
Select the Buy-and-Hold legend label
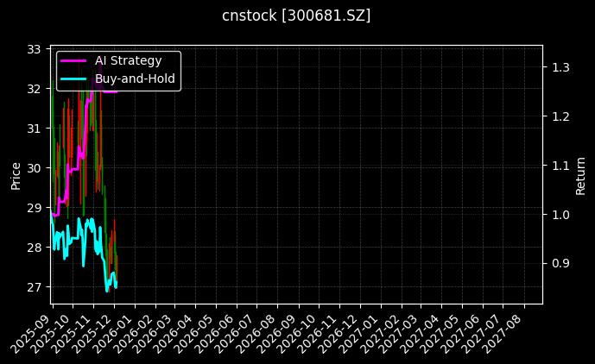point(135,78)
